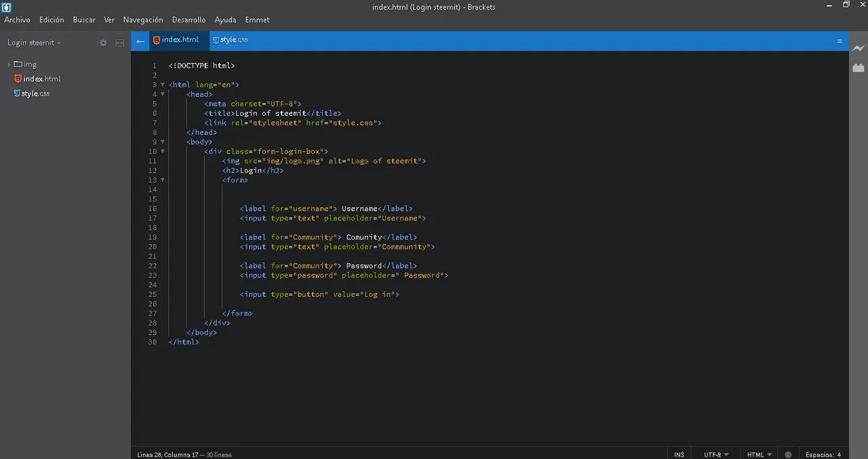This screenshot has width=868, height=459.
Task: Click the CSS icon next to style.css in sidebar
Action: [x=17, y=94]
